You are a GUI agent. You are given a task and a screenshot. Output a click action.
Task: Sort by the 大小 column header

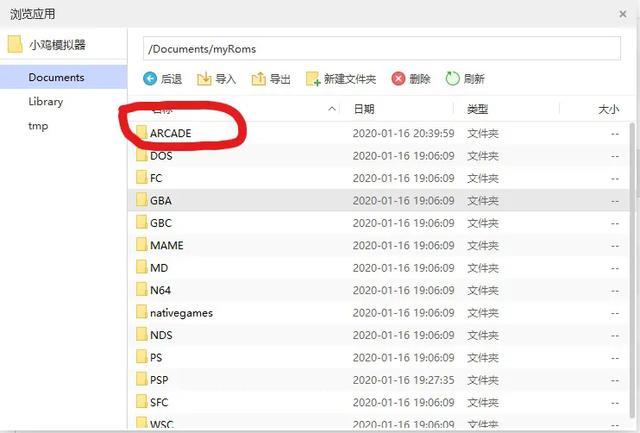pyautogui.click(x=608, y=109)
